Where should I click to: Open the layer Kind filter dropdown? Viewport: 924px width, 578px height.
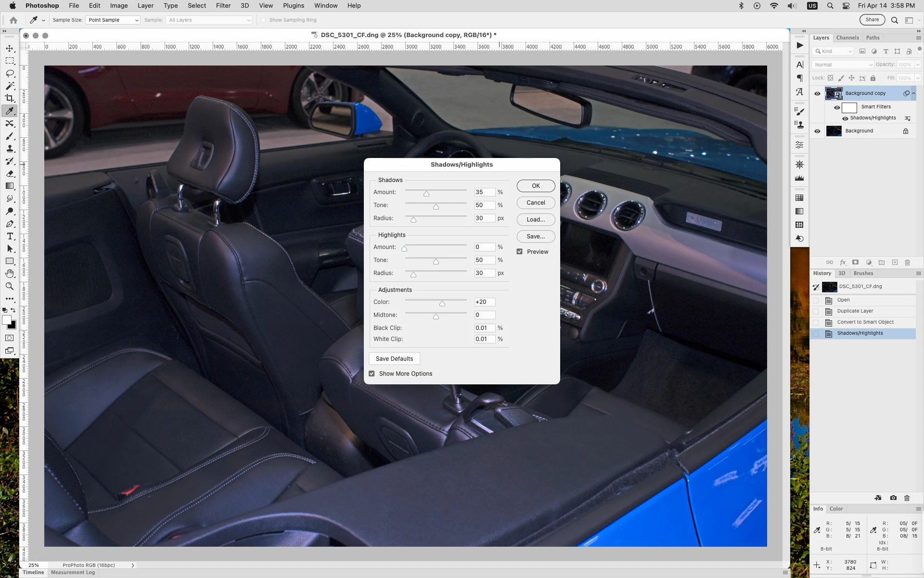coord(832,52)
